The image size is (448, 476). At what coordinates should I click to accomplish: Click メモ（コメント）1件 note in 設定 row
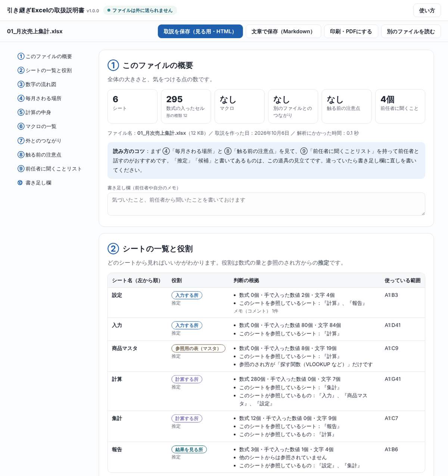256,311
